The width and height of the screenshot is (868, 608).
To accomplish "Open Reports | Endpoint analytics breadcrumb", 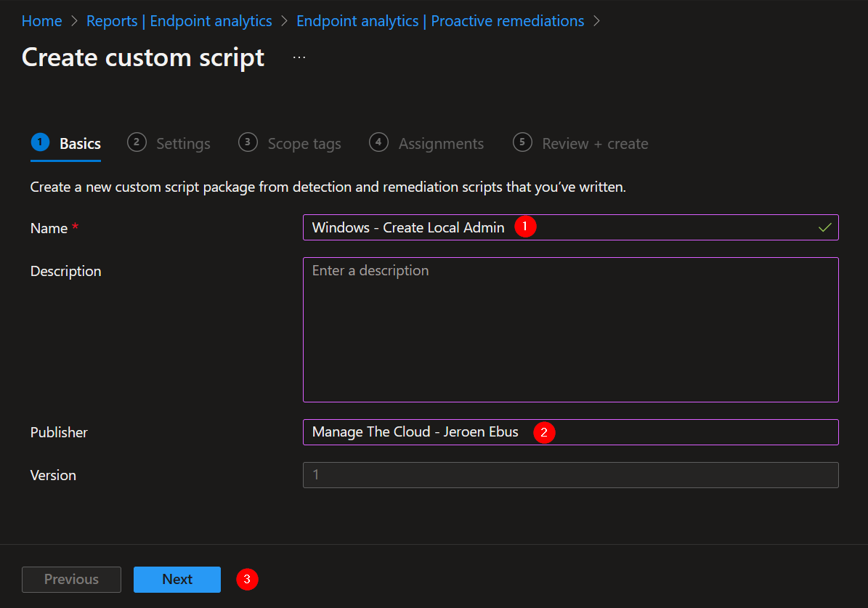I will coord(179,21).
